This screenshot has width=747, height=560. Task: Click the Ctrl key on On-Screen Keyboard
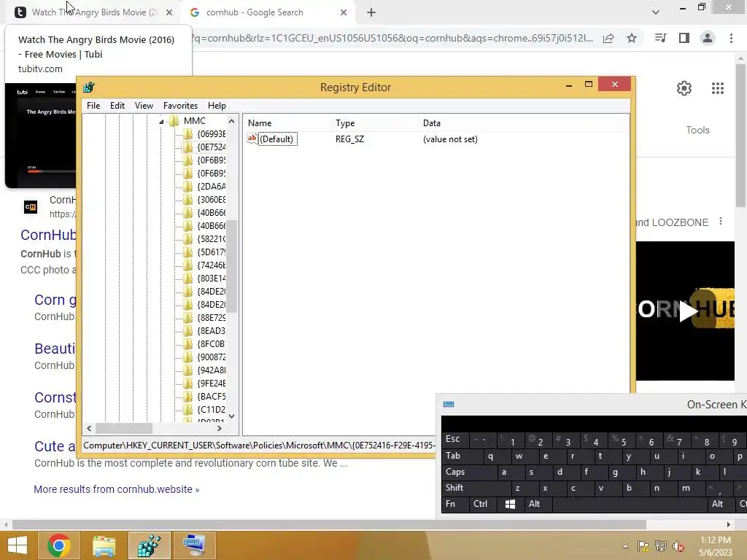[482, 504]
